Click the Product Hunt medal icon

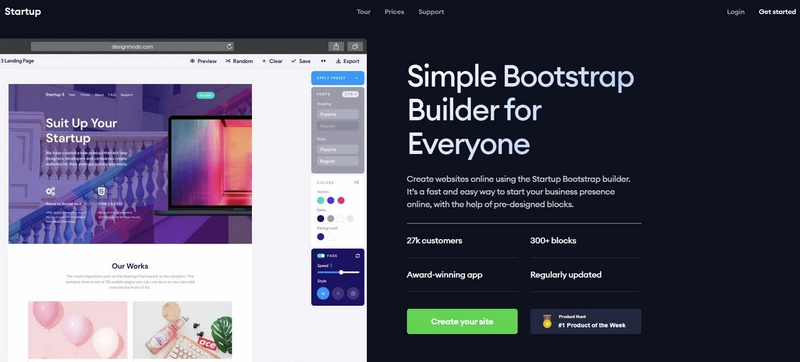tap(547, 321)
